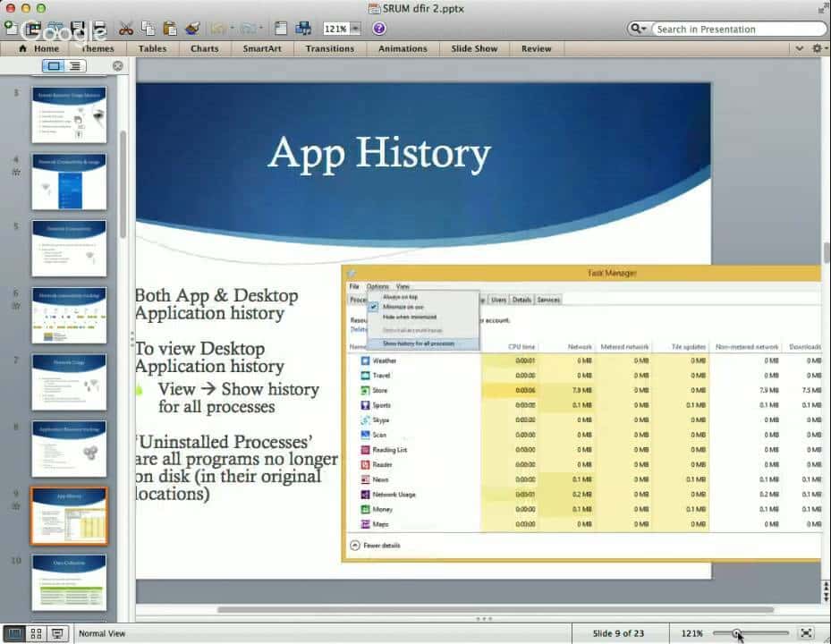Open the Transitions tab
This screenshot has width=831, height=644.
[x=329, y=48]
